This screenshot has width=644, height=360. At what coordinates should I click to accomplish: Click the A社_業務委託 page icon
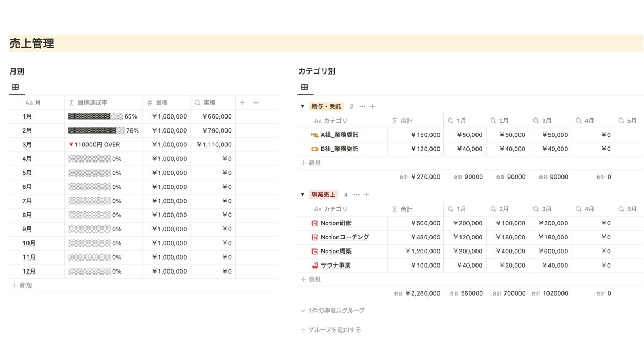coord(314,135)
